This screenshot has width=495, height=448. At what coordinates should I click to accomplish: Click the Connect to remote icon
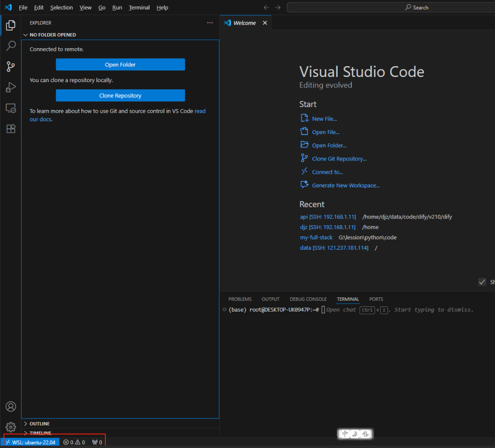[304, 171]
